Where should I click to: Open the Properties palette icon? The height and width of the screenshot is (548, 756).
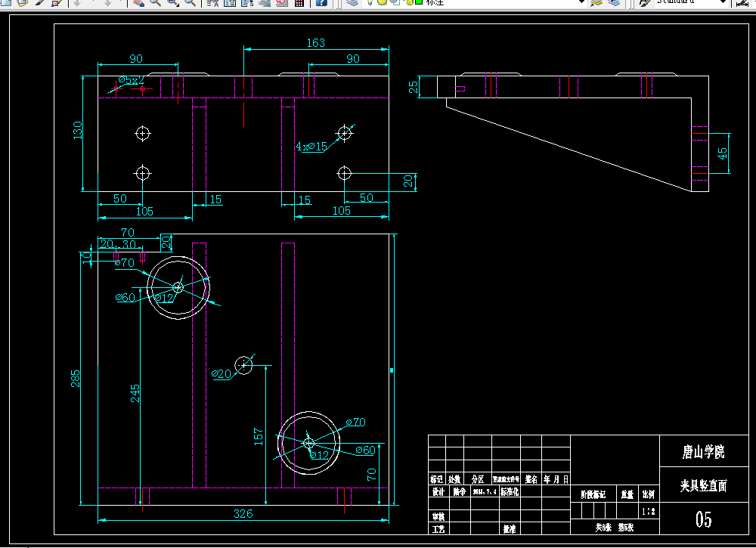[x=212, y=2]
